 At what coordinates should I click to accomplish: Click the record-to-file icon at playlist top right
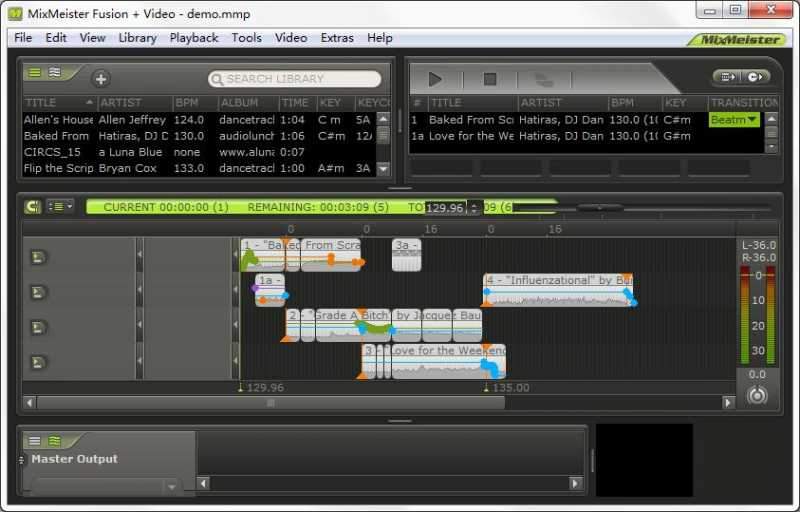coord(756,77)
